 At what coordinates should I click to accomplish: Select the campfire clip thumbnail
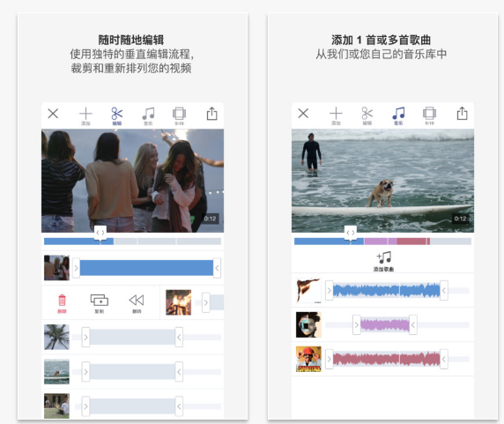[x=178, y=302]
